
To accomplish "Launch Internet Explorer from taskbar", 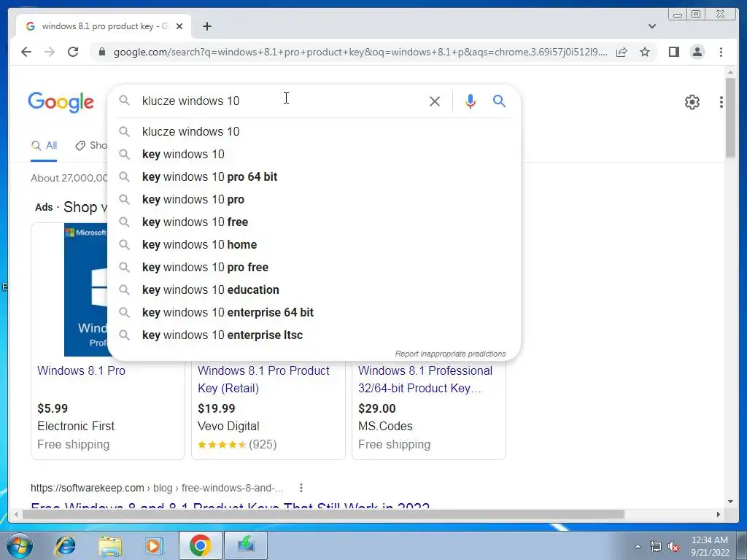I will point(66,545).
